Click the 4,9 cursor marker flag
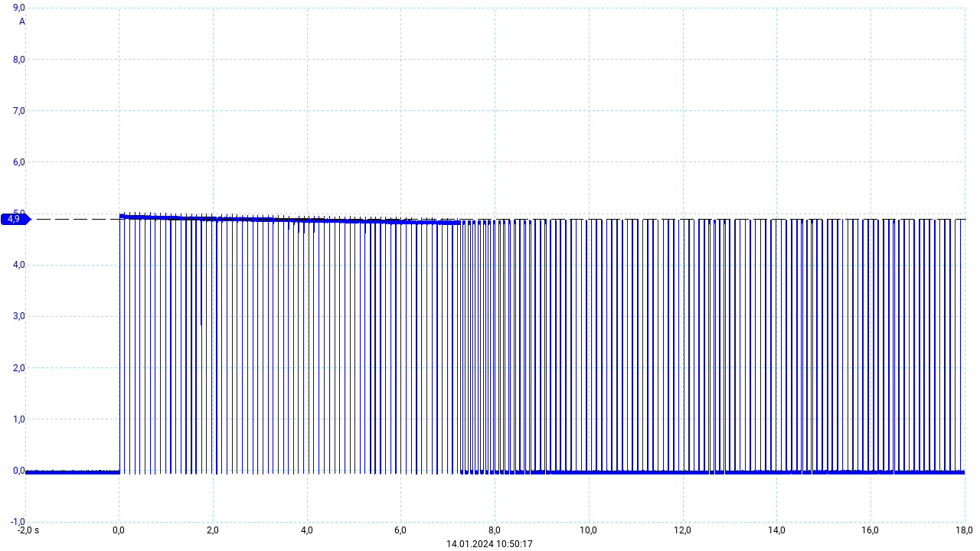The height and width of the screenshot is (551, 980). 15,219
